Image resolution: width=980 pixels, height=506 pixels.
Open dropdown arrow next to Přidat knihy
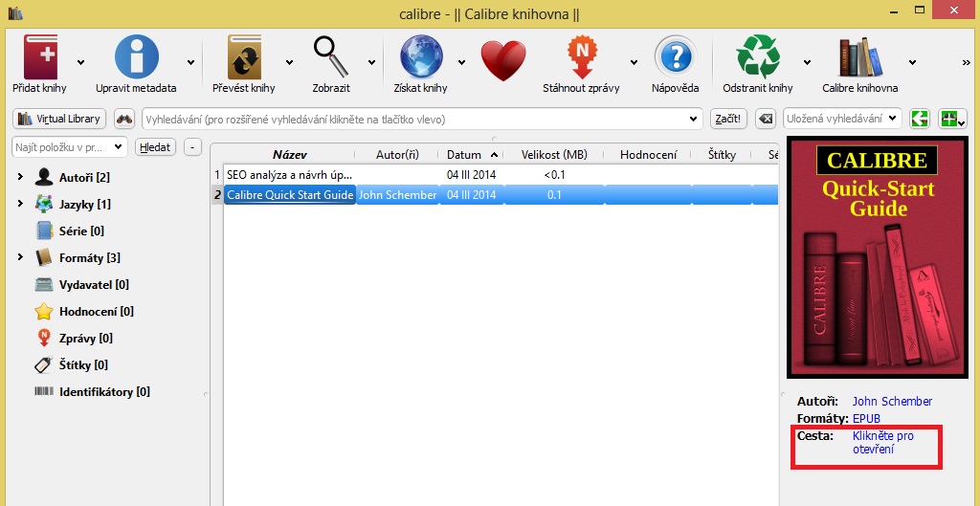(80, 62)
